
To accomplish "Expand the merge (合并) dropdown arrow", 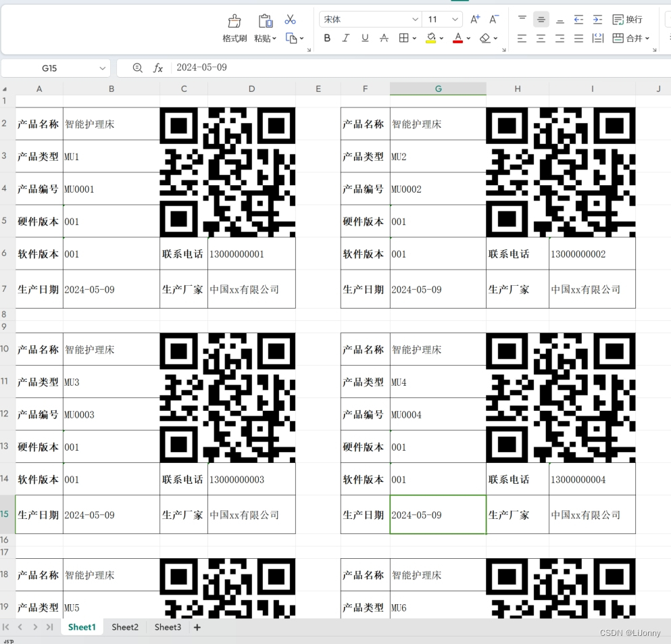I will tap(647, 39).
